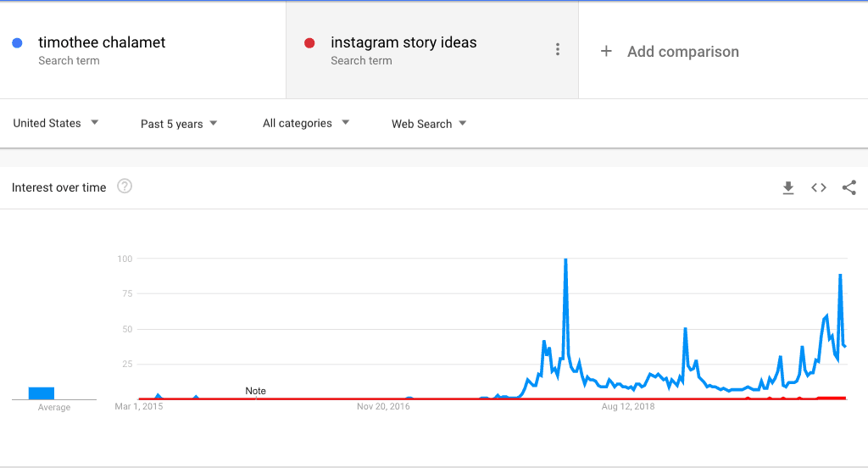Expand the United States region dropdown
This screenshot has height=468, width=868.
[56, 123]
